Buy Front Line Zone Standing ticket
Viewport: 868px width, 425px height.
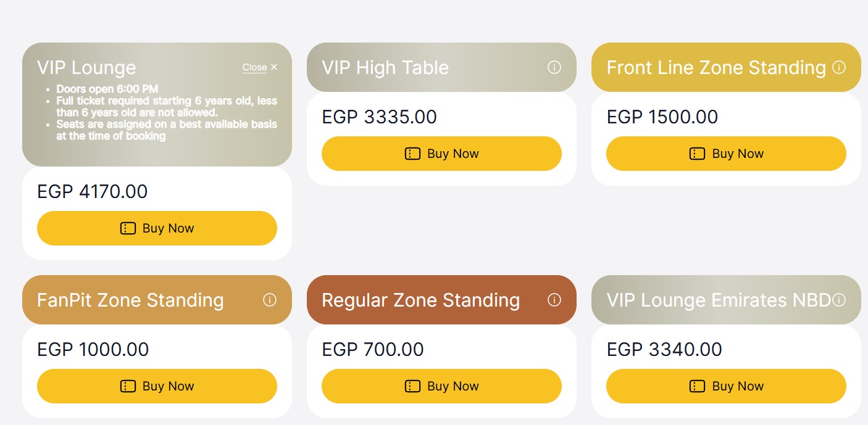click(726, 154)
